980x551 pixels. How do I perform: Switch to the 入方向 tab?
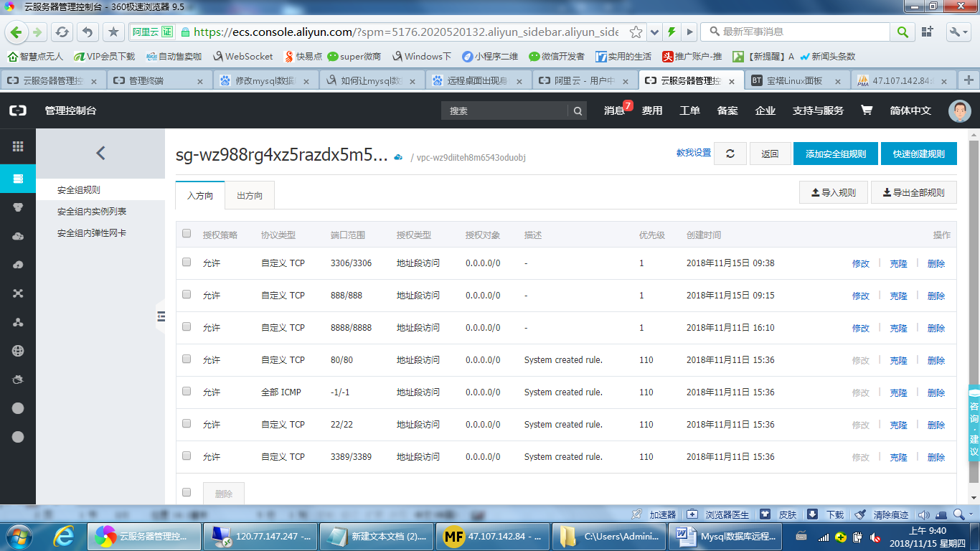pyautogui.click(x=200, y=195)
